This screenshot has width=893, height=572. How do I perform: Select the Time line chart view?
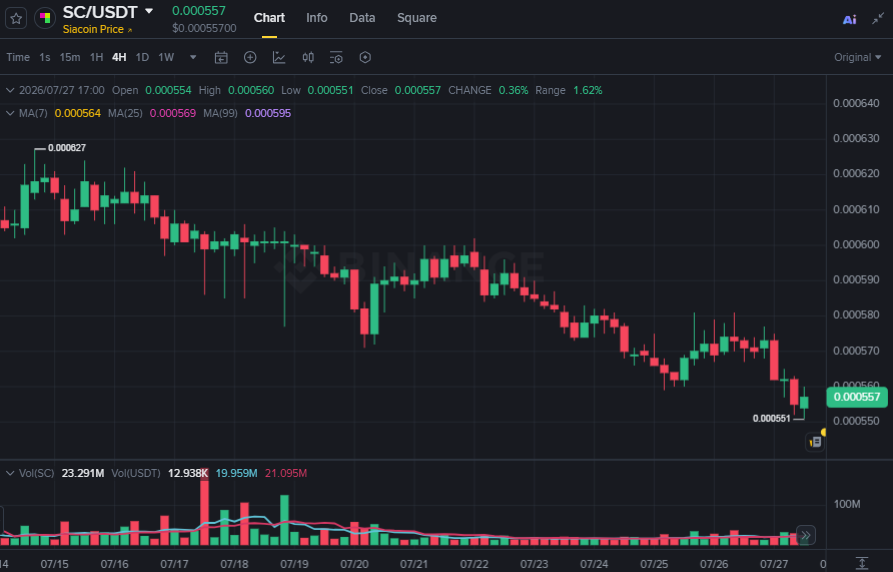[18, 58]
